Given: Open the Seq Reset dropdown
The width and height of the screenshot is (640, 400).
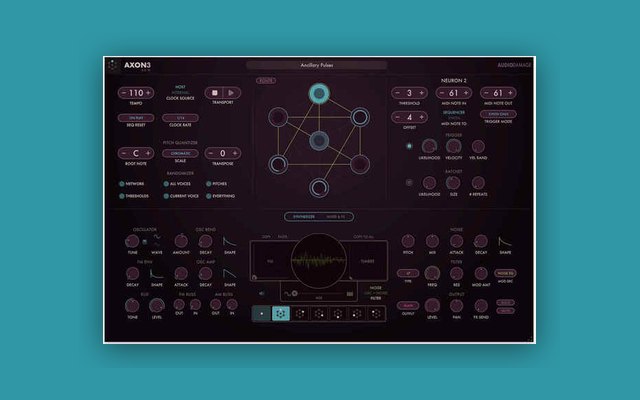Looking at the screenshot, I should (136, 118).
